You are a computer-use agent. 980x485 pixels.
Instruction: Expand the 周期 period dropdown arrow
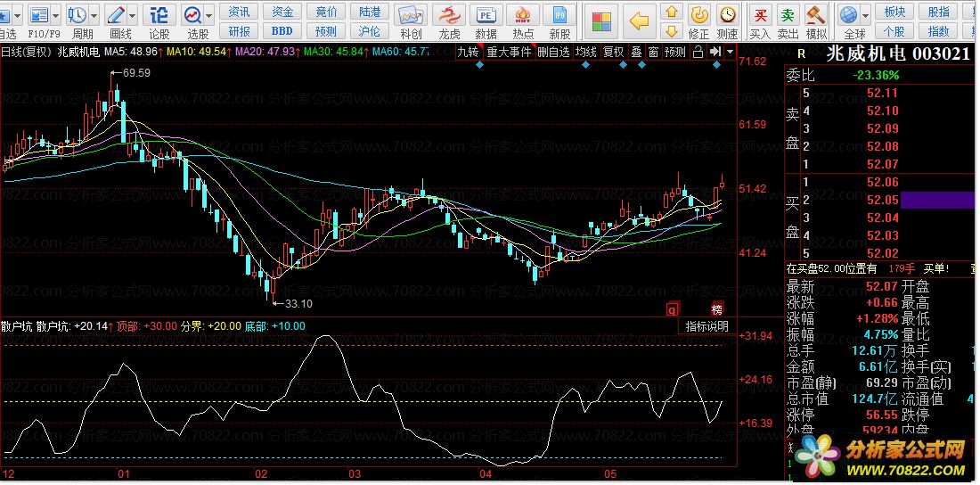pyautogui.click(x=94, y=15)
